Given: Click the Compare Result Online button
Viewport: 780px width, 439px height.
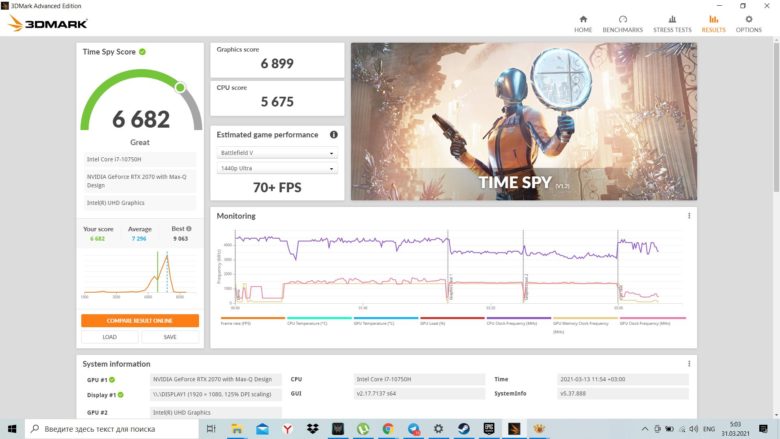Looking at the screenshot, I should tap(140, 321).
